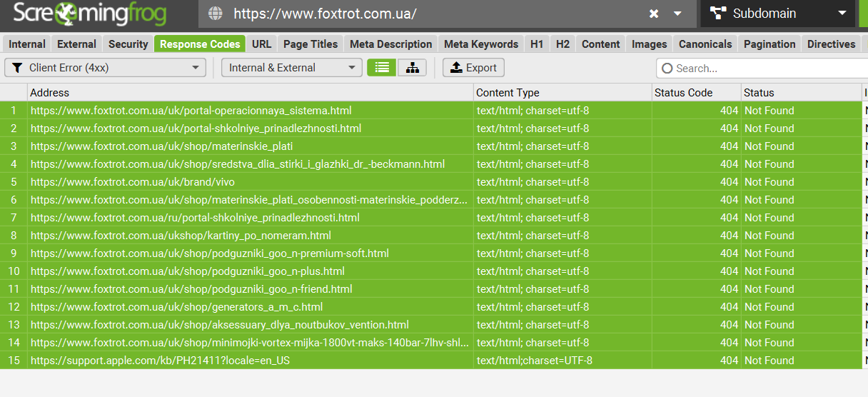Viewport: 868px width, 397px height.
Task: Switch to tree view icon
Action: click(x=412, y=68)
